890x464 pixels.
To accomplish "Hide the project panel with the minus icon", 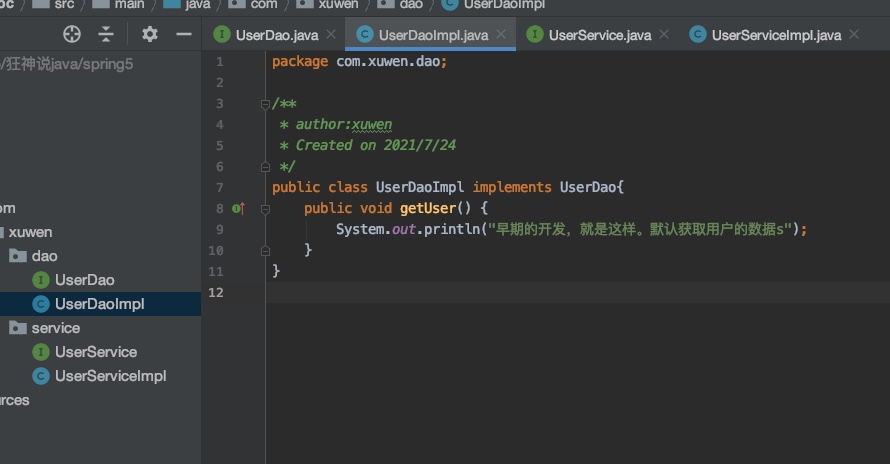I will (184, 34).
